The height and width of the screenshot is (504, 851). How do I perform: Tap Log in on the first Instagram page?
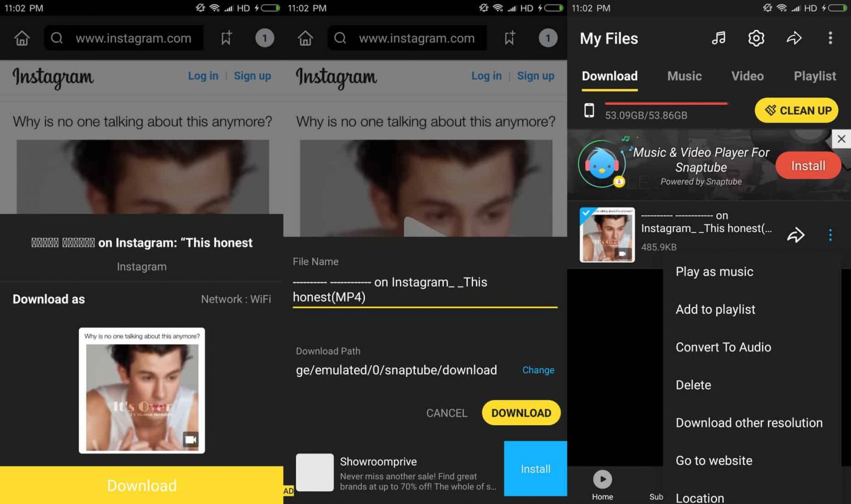(x=203, y=76)
